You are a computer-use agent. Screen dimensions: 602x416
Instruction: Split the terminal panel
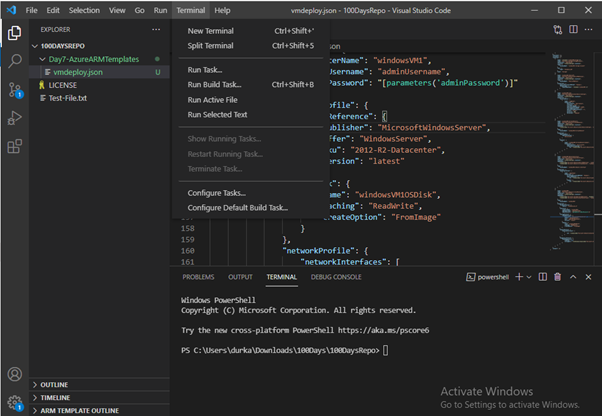click(543, 277)
